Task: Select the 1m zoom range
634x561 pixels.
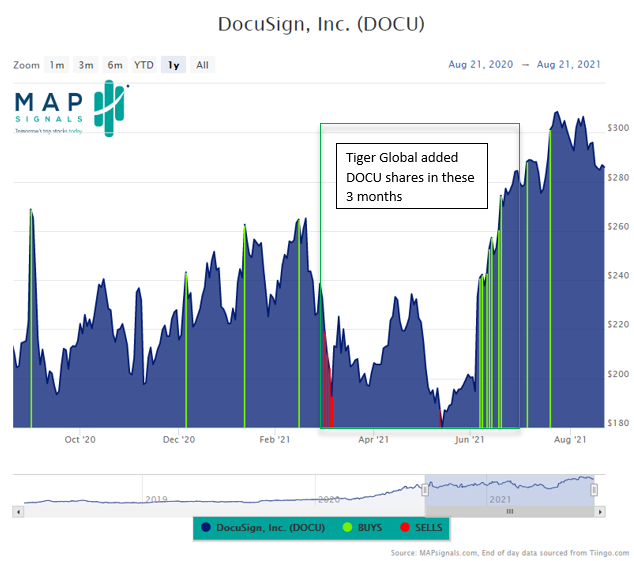Action: pos(57,65)
